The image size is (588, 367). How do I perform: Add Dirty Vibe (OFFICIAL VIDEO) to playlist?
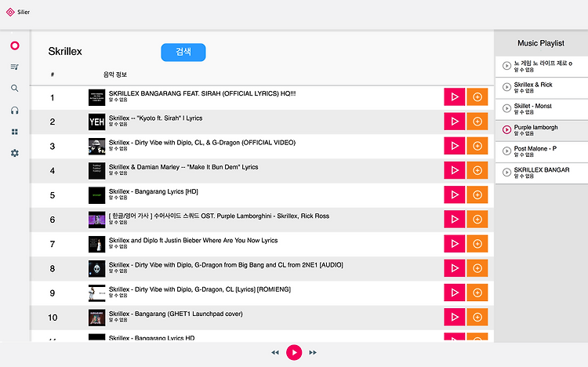[477, 146]
